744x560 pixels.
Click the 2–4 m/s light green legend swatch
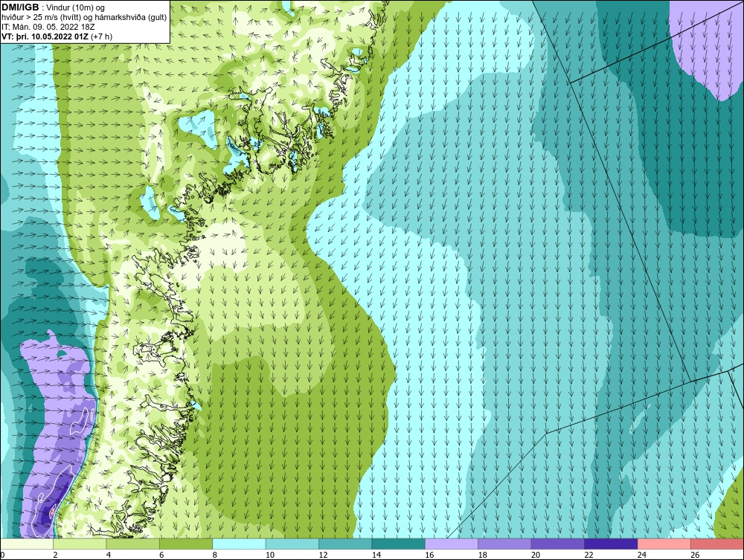coord(80,544)
